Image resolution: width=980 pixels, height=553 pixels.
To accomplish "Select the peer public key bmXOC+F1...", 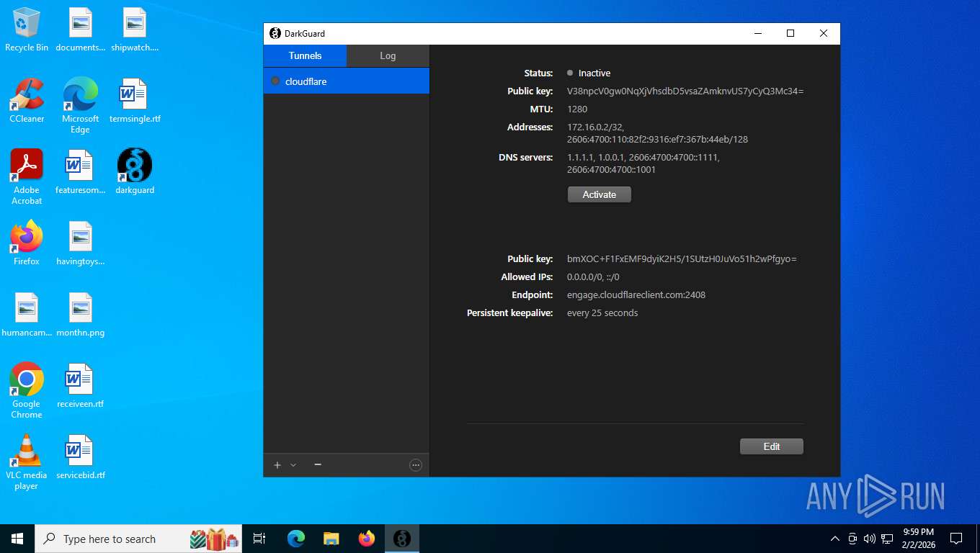I will coord(682,259).
